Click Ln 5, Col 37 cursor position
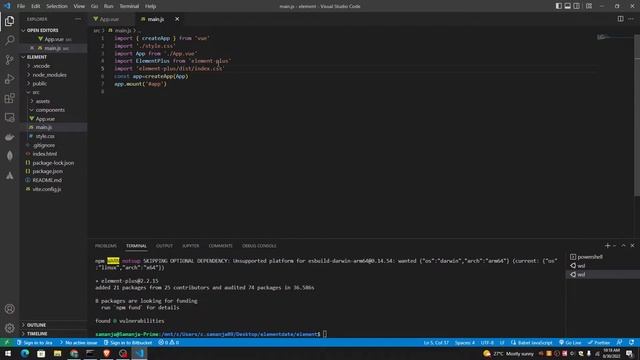640x360 pixels. 436,342
